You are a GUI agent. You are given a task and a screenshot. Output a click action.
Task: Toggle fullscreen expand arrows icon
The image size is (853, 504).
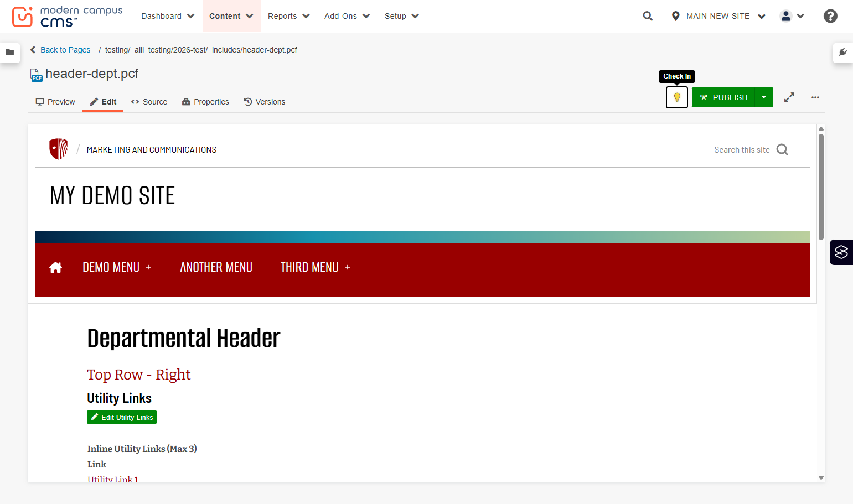(789, 97)
